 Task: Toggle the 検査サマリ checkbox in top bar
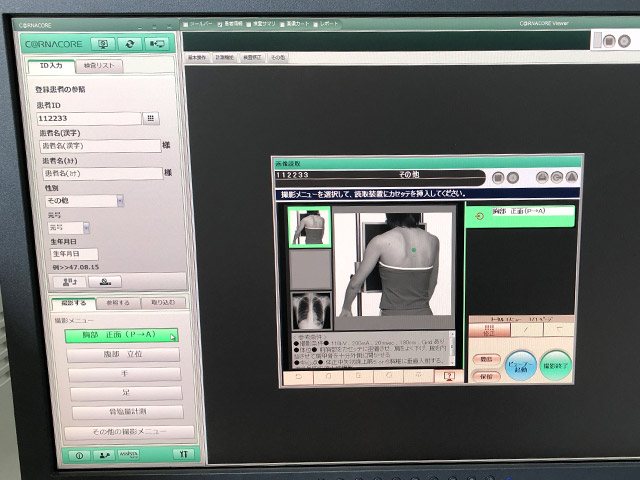pos(249,24)
